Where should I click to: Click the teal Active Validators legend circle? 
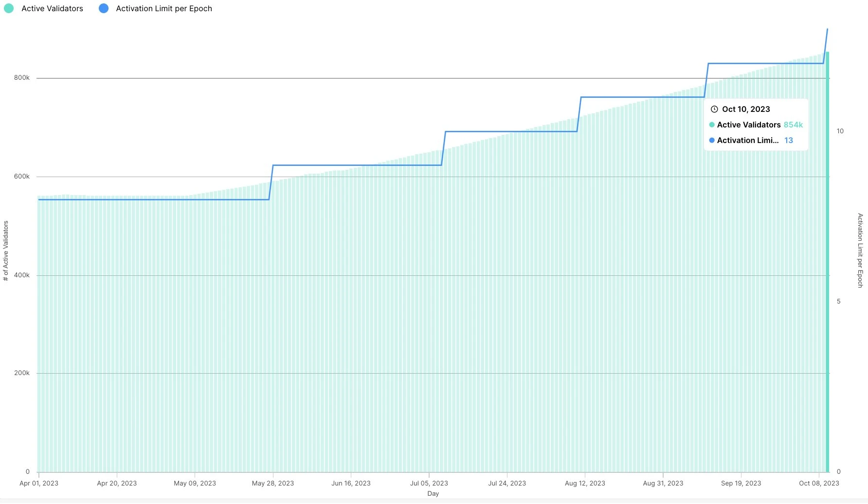point(9,9)
